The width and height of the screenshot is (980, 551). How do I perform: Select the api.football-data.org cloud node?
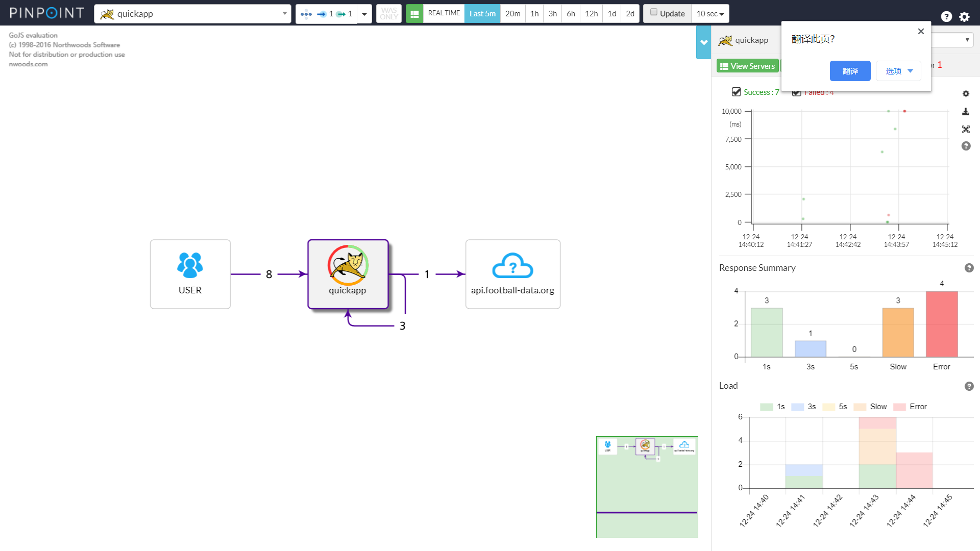tap(513, 274)
